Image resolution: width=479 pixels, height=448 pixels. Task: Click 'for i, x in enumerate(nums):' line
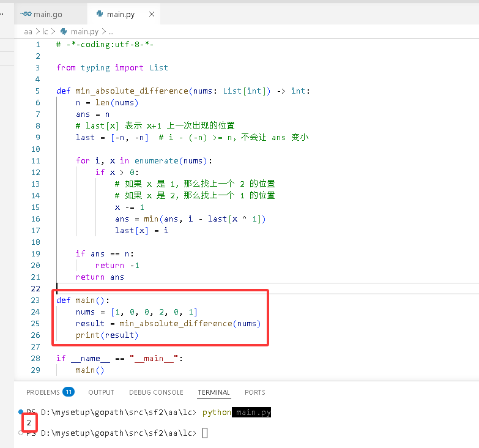pos(144,161)
